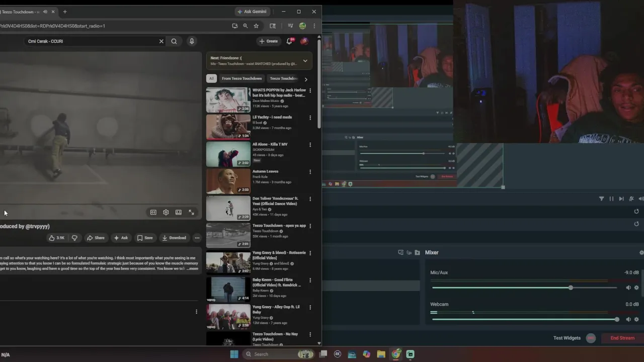Toggle theater mode on the player
Viewport: 644px width, 362px height.
pos(179,212)
